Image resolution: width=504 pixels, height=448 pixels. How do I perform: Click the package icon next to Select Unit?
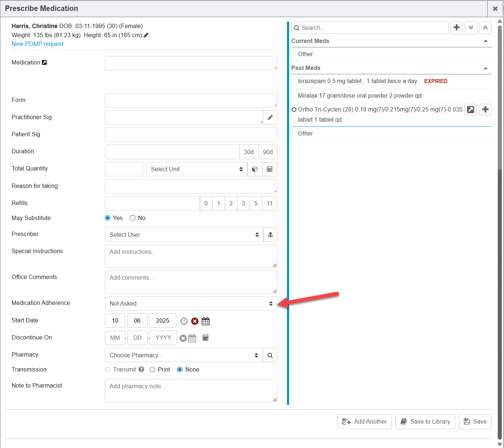coord(255,169)
